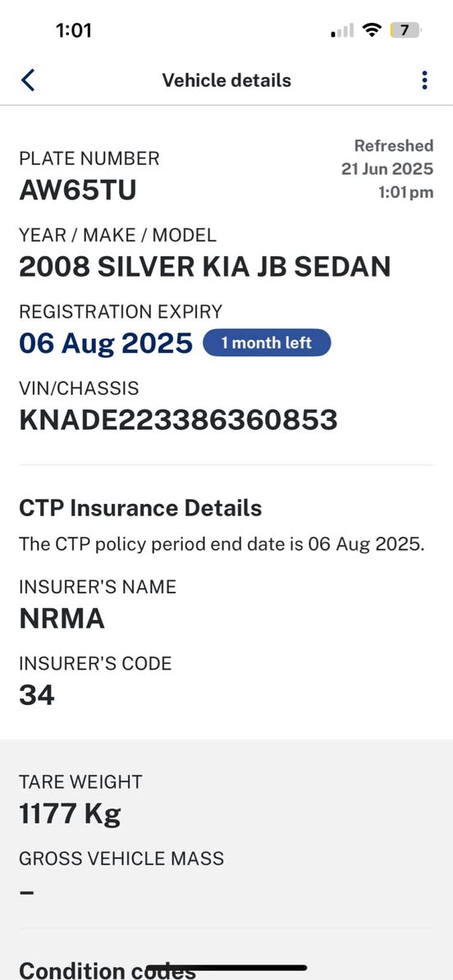Tap the home indicator bar

click(226, 968)
